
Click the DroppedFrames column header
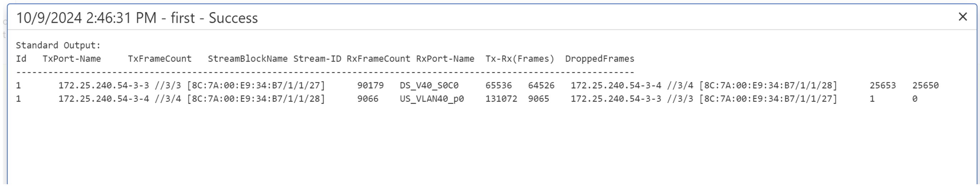pyautogui.click(x=599, y=59)
